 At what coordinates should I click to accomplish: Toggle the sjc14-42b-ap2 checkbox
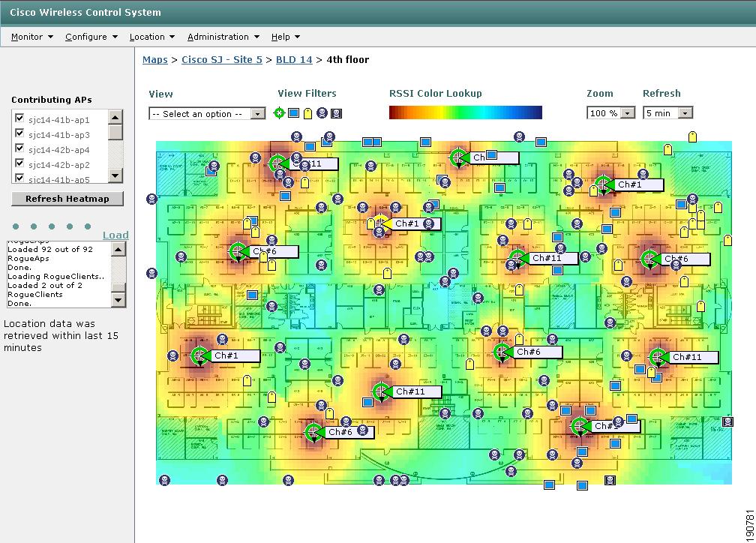click(19, 163)
